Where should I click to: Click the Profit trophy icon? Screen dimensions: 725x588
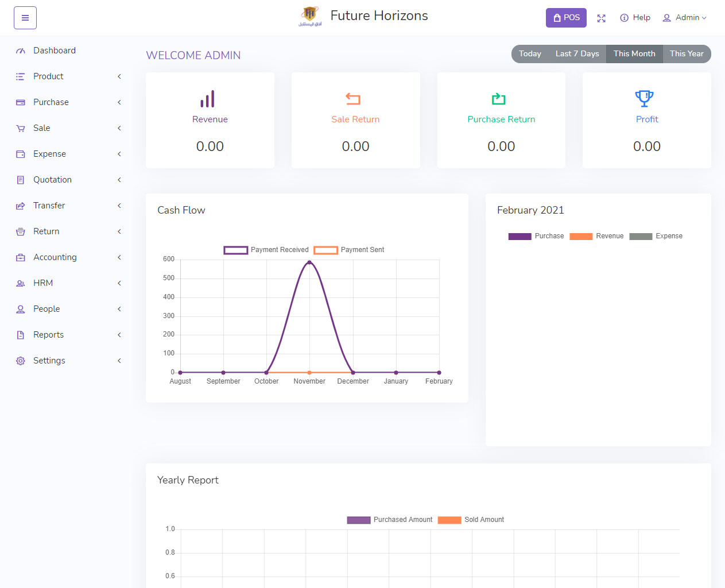pyautogui.click(x=644, y=99)
